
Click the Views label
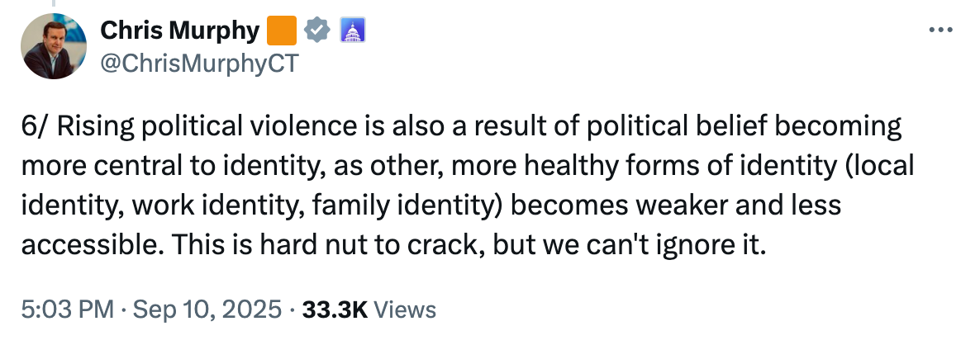coord(408,310)
